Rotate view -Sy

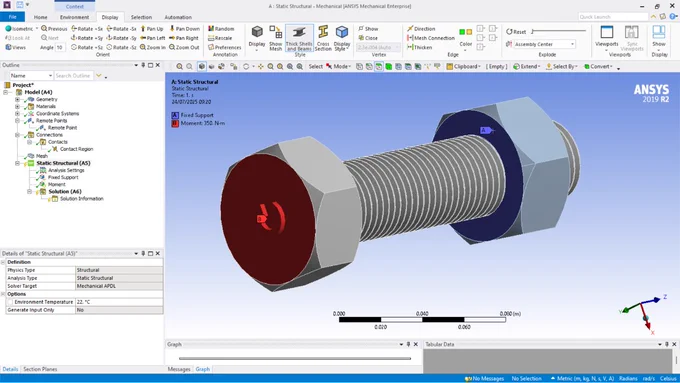click(121, 38)
